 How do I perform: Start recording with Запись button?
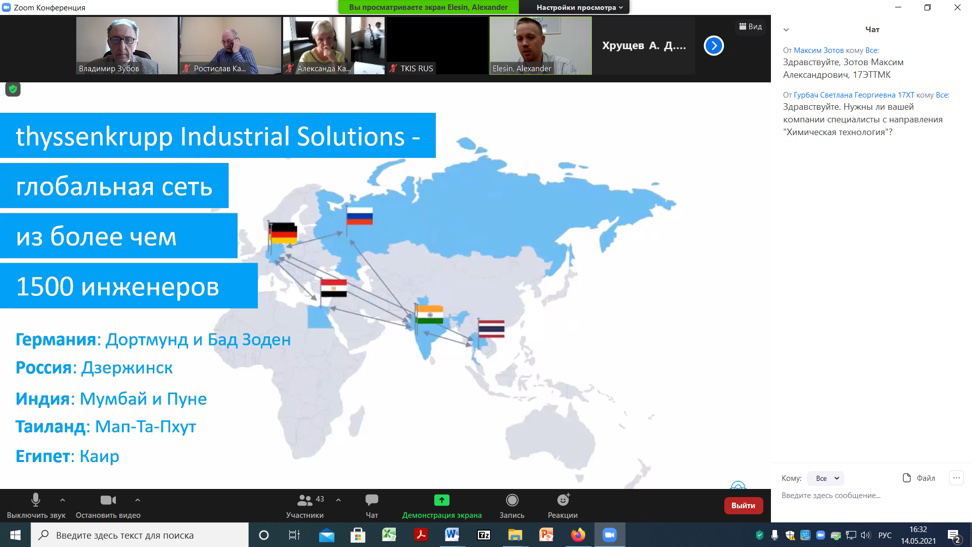(x=511, y=505)
